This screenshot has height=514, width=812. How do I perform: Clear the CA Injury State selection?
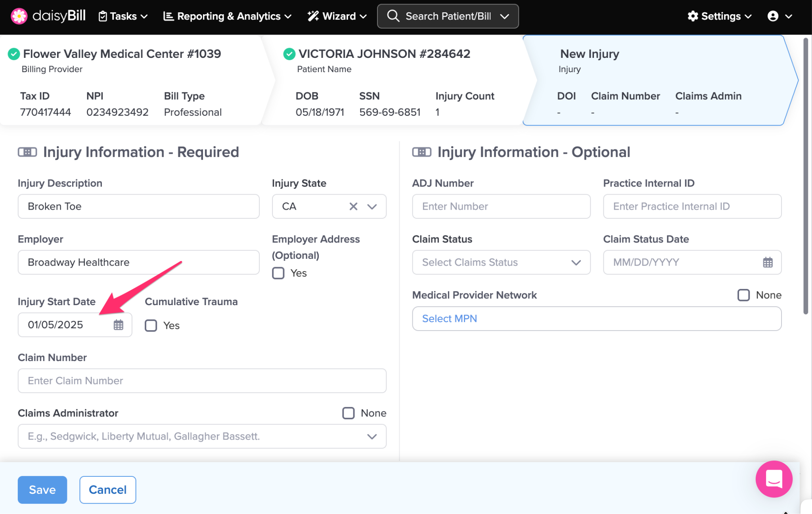tap(353, 206)
